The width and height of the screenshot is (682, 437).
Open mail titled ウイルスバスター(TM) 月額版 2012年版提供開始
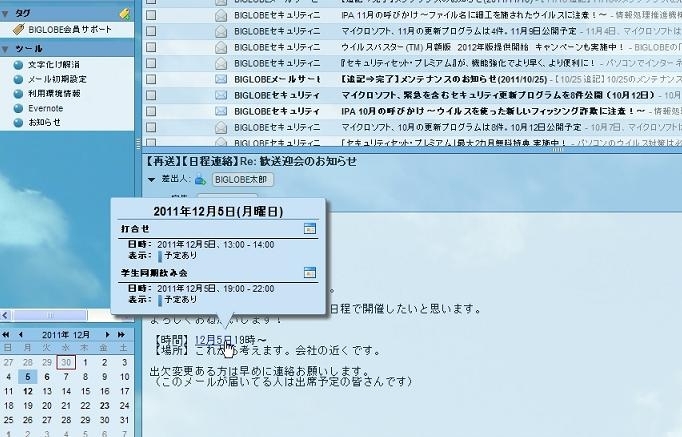coord(483,47)
